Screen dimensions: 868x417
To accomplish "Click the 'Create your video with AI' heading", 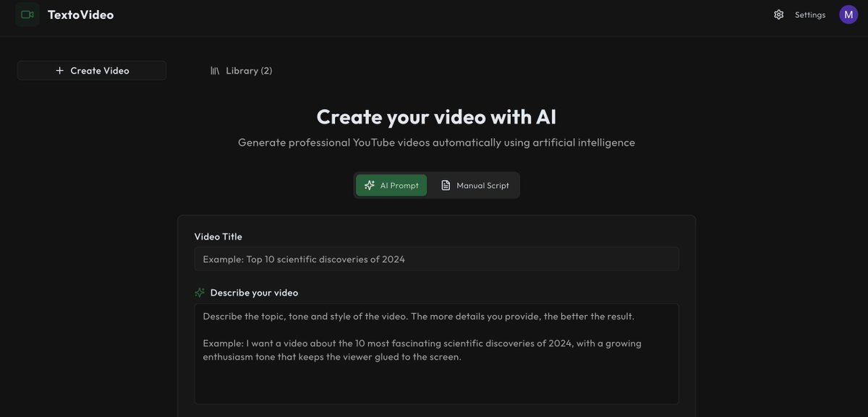I will (x=436, y=117).
